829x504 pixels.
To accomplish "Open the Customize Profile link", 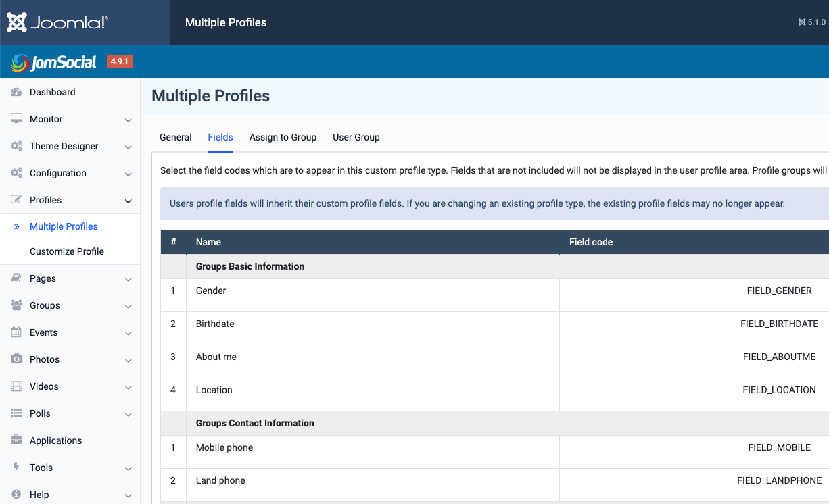I will click(x=67, y=251).
